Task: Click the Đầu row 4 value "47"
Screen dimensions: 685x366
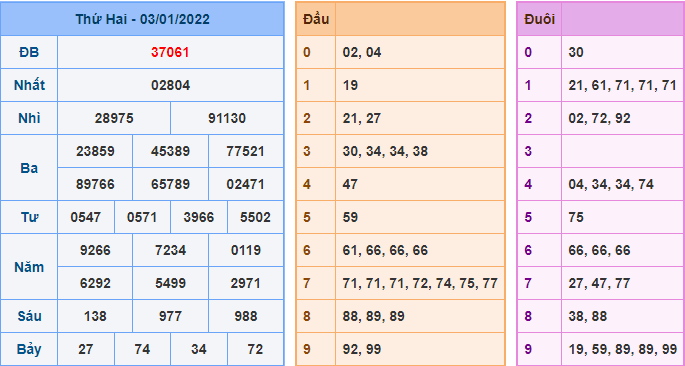Action: [350, 184]
